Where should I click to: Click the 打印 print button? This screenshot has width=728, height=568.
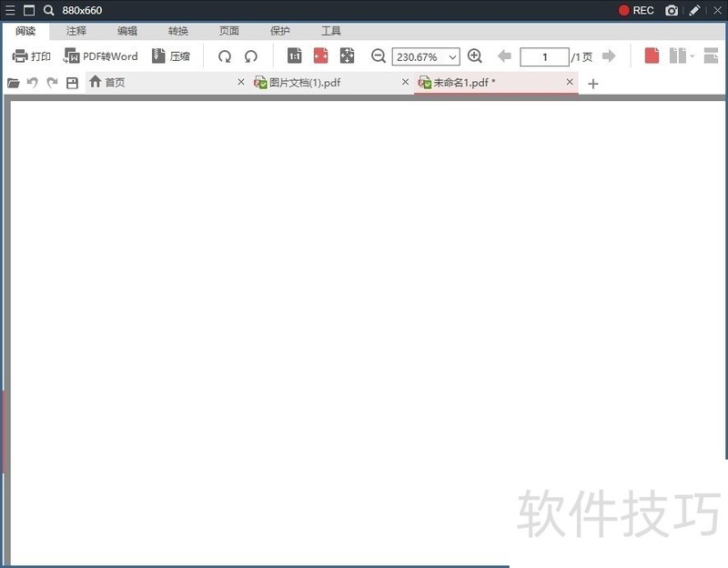click(x=31, y=56)
